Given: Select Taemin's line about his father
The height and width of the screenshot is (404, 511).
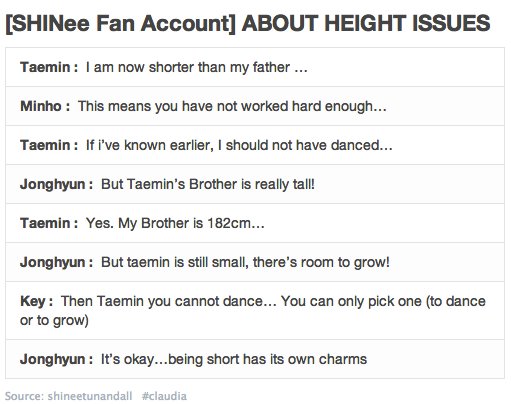Looking at the screenshot, I should click(x=255, y=67).
